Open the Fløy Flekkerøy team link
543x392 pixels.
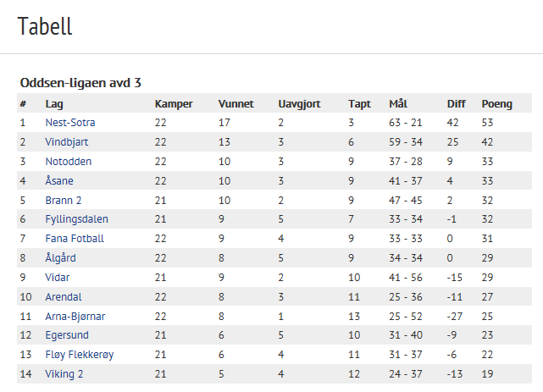[x=80, y=355]
